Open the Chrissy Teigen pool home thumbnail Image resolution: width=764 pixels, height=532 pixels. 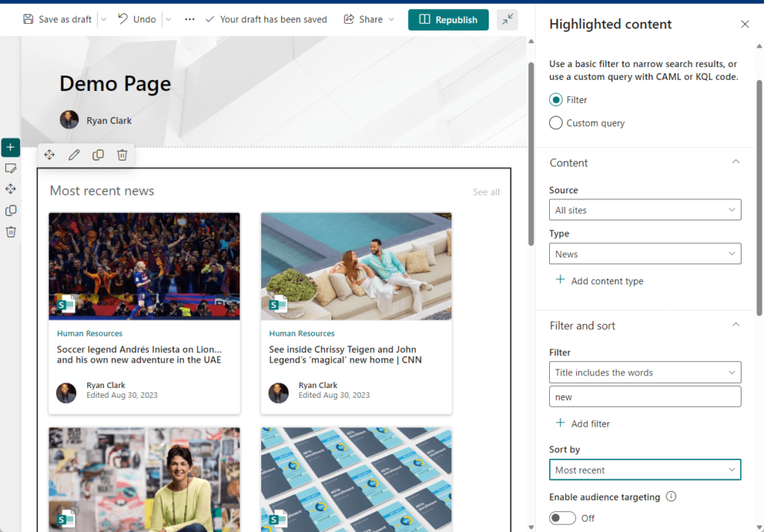[356, 266]
